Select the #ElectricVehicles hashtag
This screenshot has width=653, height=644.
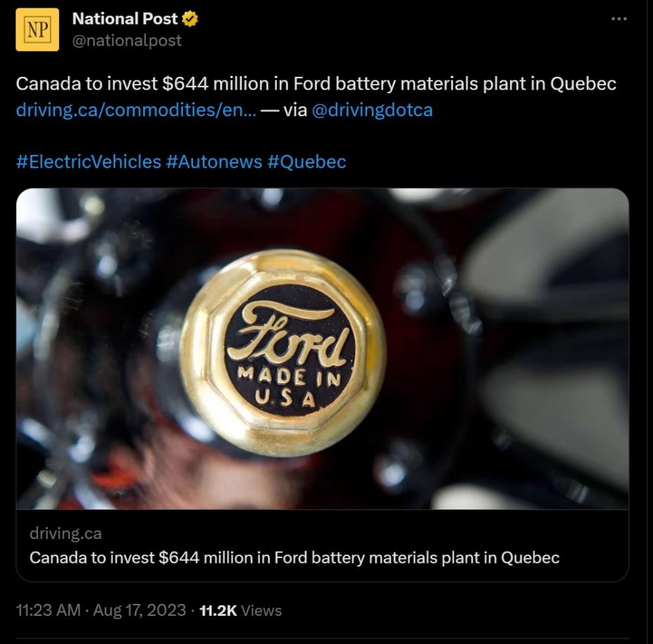(88, 161)
